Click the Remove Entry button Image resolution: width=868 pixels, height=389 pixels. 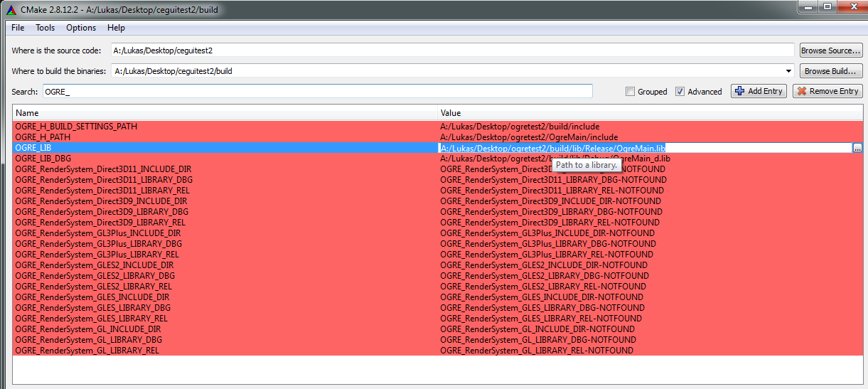pyautogui.click(x=827, y=91)
